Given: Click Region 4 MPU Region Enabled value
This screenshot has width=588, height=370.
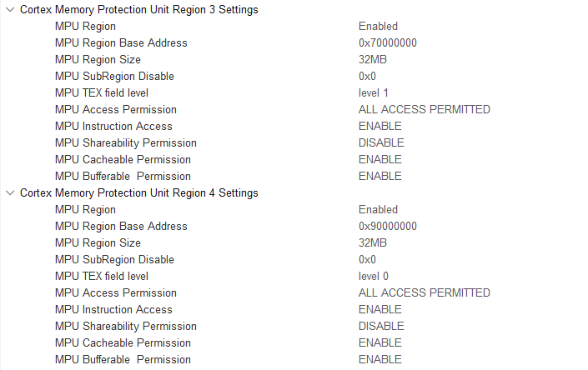Looking at the screenshot, I should 378,210.
